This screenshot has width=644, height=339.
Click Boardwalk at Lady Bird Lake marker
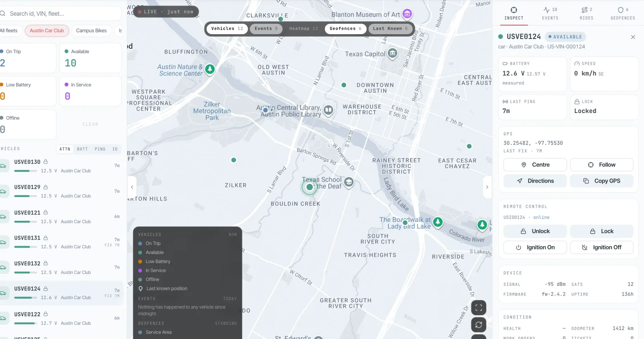(438, 222)
